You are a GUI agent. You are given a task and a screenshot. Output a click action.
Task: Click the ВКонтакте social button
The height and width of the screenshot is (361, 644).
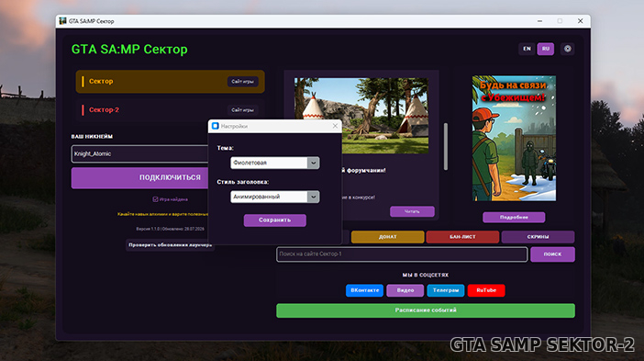[365, 290]
